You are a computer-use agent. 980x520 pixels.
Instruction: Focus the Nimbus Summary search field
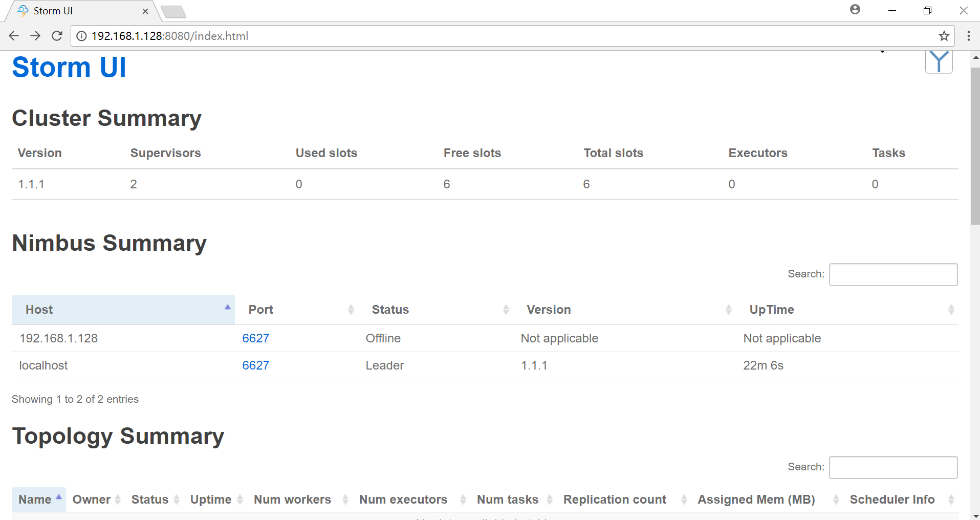pos(893,274)
